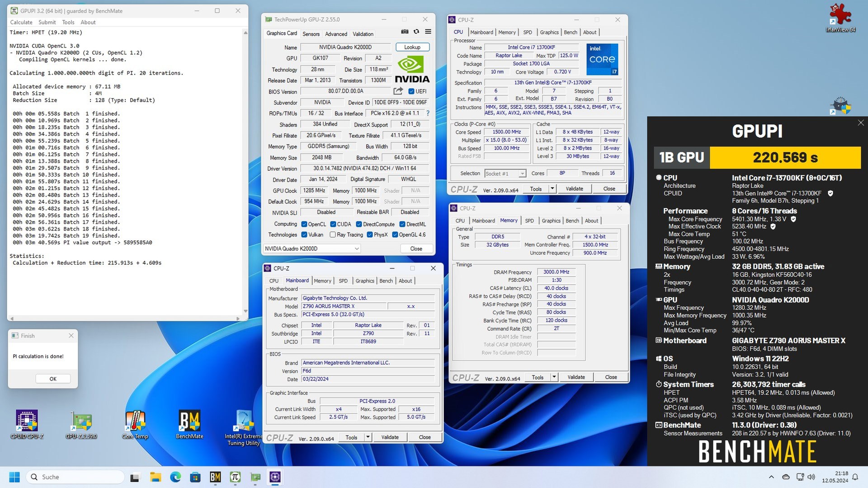Open the notification bell icon
The image size is (868, 488).
tap(855, 477)
